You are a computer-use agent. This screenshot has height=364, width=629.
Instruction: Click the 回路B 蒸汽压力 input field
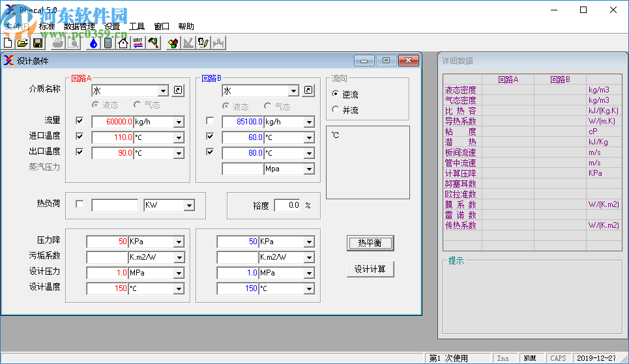click(x=242, y=169)
